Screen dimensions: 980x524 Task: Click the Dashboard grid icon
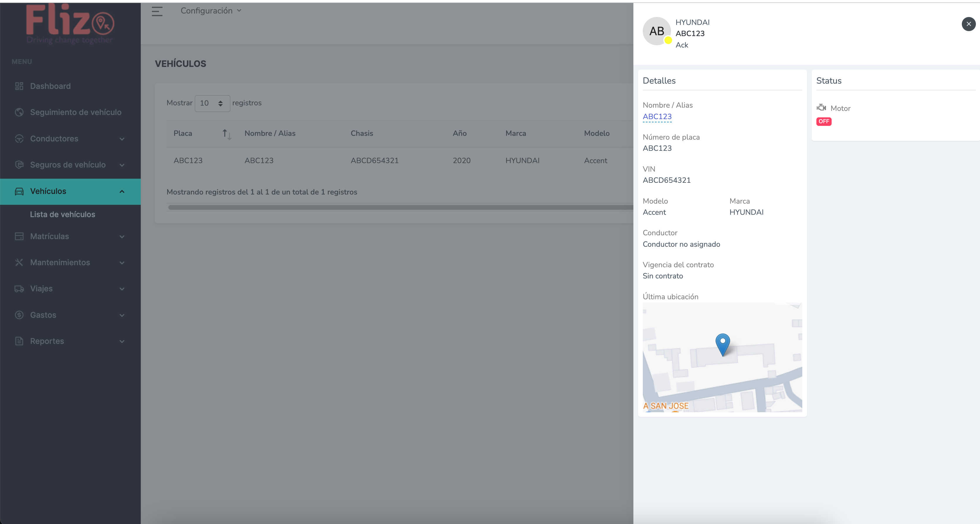point(19,86)
